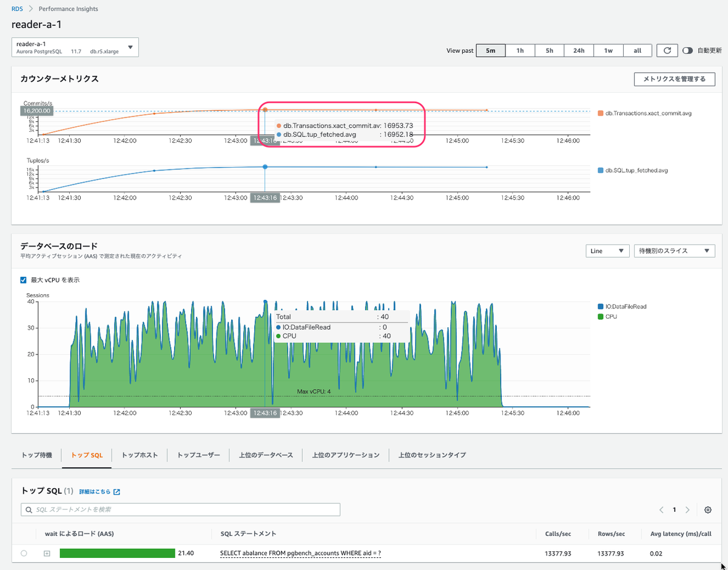The image size is (728, 570).
Task: Open the SELECT abalance FROM pgbench_accounts statement
Action: click(300, 553)
